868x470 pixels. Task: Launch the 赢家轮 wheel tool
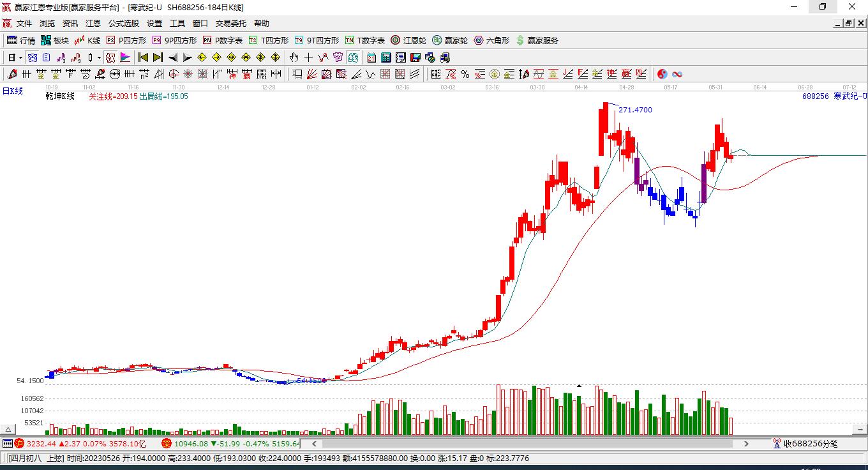[x=450, y=40]
